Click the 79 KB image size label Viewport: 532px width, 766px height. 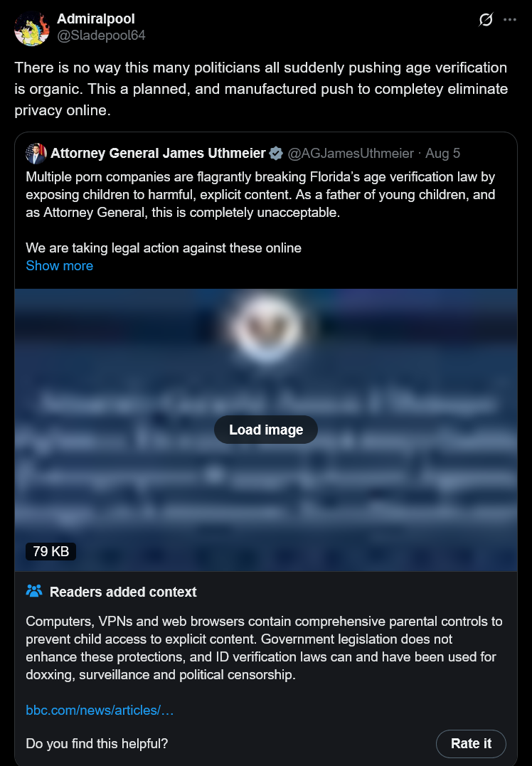(x=50, y=551)
